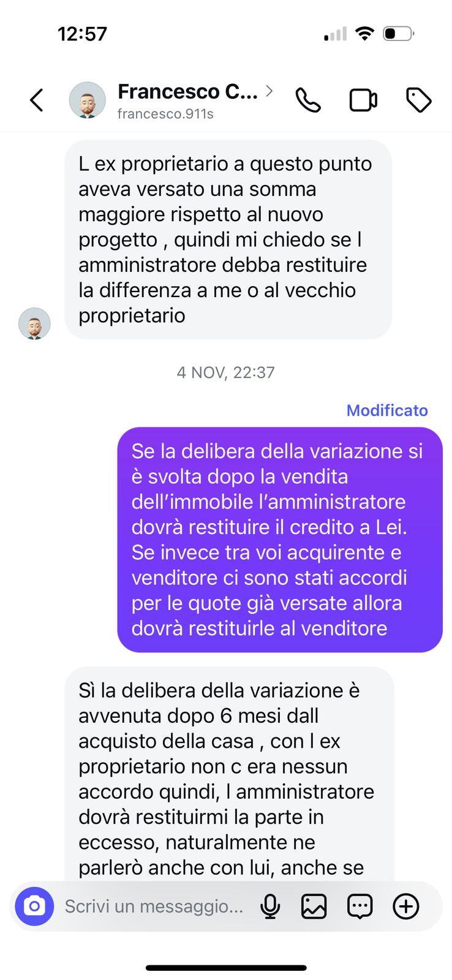Open the camera from the message bar

tap(34, 906)
